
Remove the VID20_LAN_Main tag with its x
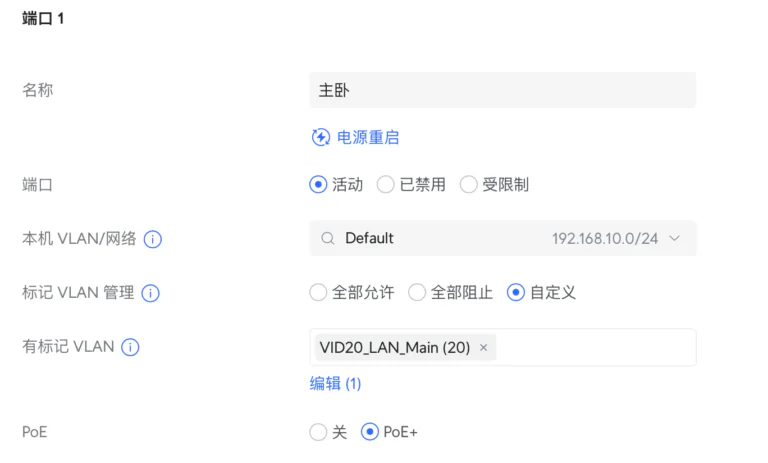[x=484, y=348]
